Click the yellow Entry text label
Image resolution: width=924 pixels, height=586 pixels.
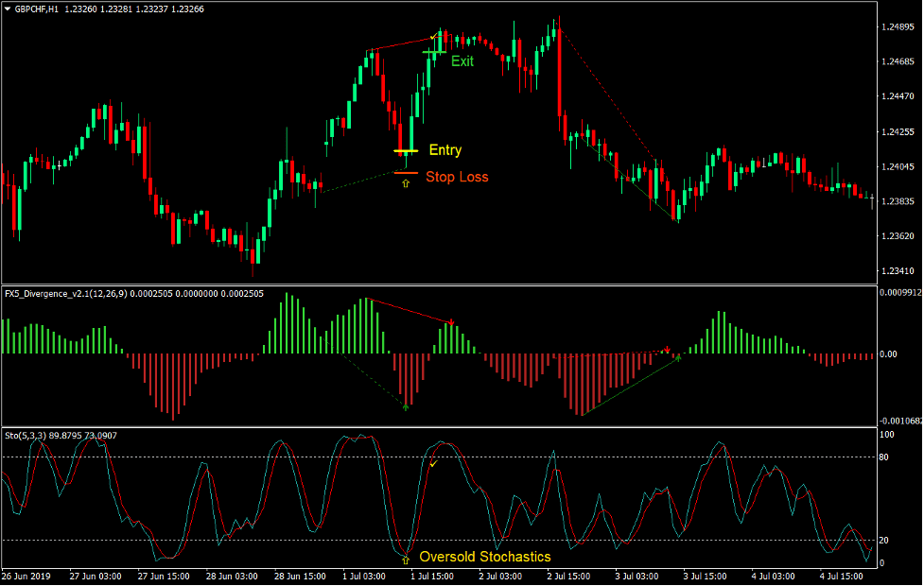point(445,150)
